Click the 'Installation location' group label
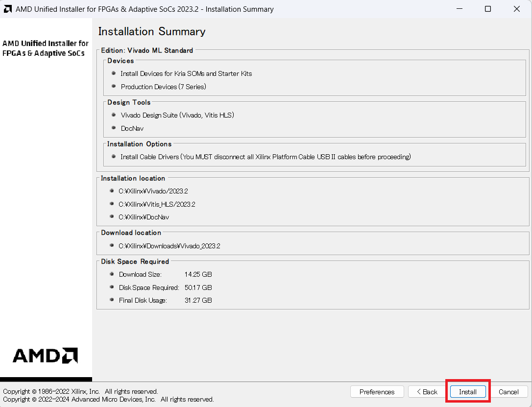Viewport: 532px width, 407px height. click(x=133, y=178)
